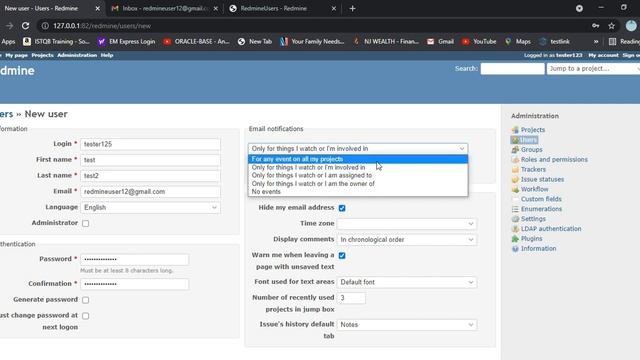Switch to the RedmineUsers browser tab
The image size is (640, 360).
[x=282, y=8]
